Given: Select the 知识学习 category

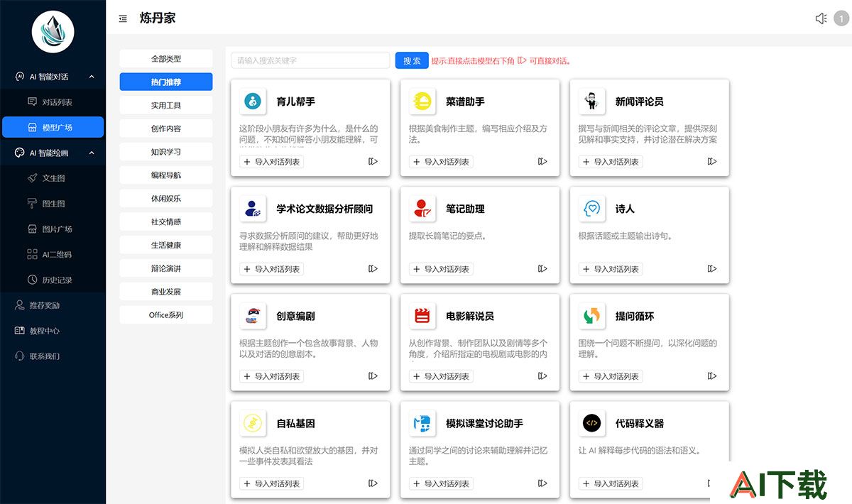Looking at the screenshot, I should pos(166,152).
